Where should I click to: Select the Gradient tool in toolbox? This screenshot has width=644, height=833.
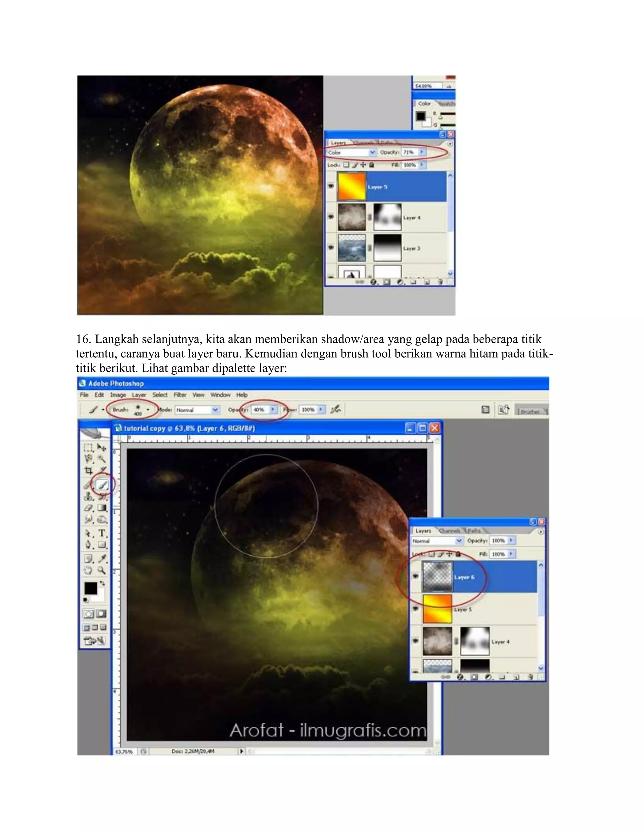coord(102,508)
